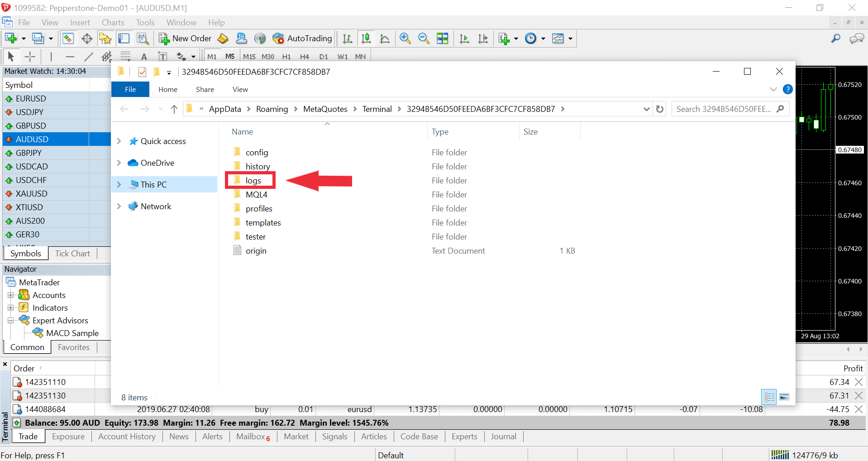Switch to H1 timeframe
The height and width of the screenshot is (461, 868).
tap(286, 57)
